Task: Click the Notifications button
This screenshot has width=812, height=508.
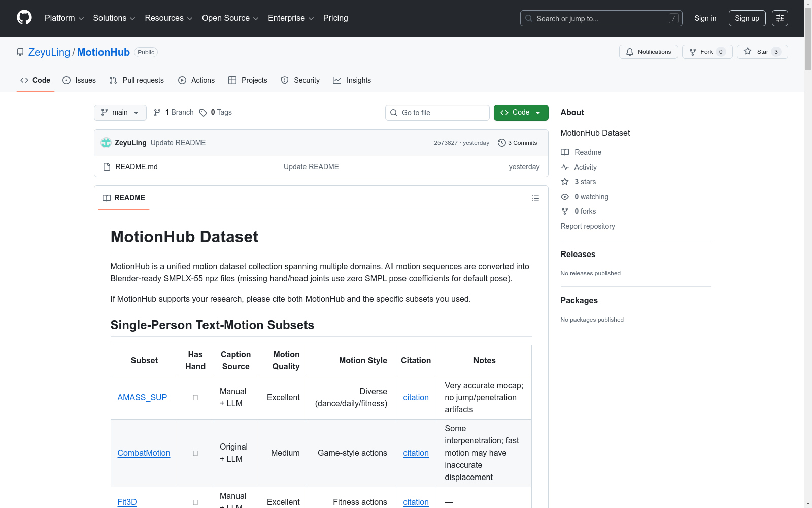Action: pyautogui.click(x=649, y=52)
